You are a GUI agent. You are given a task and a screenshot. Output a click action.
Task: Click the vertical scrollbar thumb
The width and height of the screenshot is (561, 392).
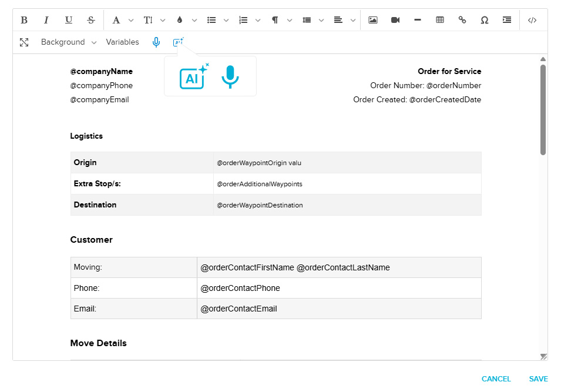click(543, 109)
